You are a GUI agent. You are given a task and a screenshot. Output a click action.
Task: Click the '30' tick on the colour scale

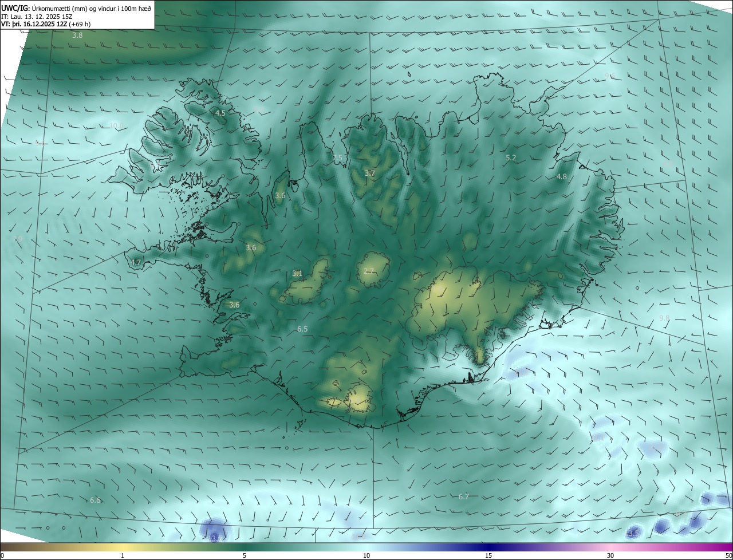[610, 555]
